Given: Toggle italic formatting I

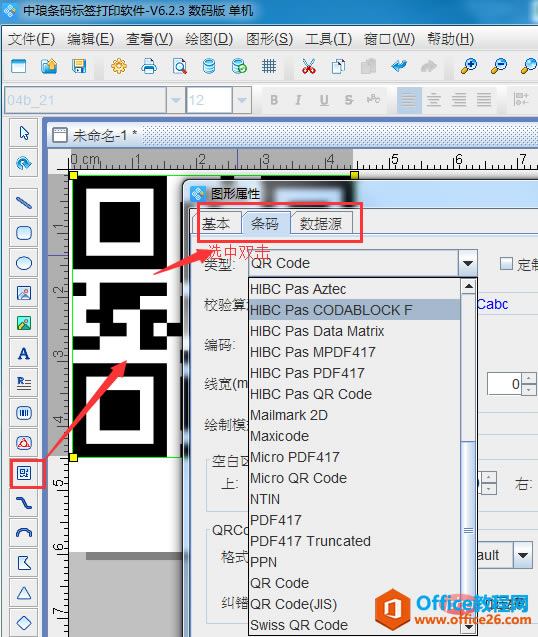Looking at the screenshot, I should pos(299,100).
